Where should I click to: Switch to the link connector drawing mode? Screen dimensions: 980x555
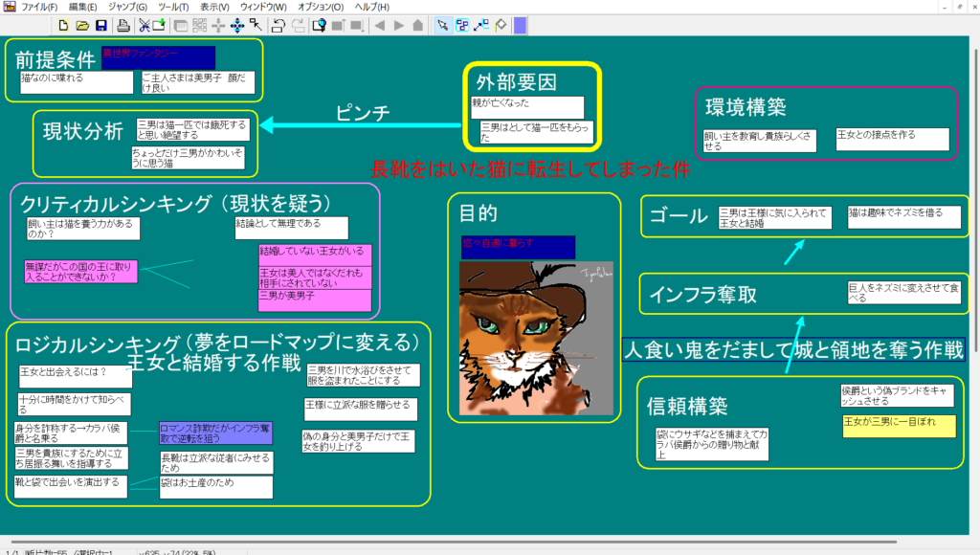coord(481,25)
